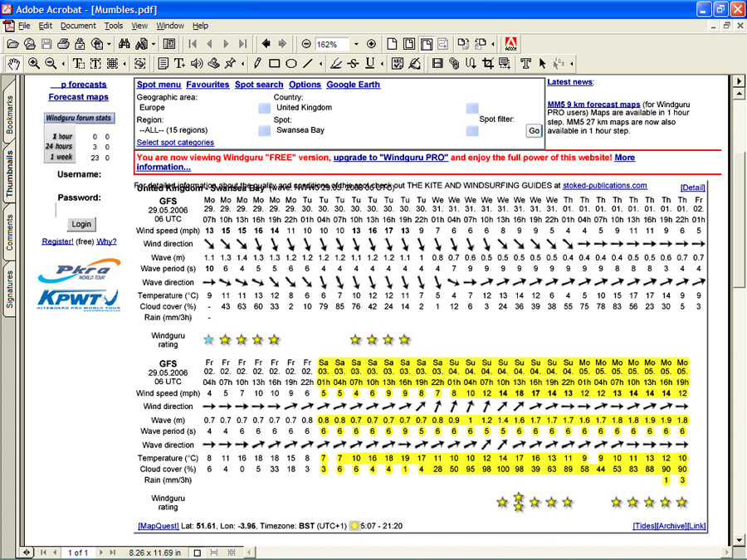Select the Actual Size page icon
This screenshot has height=560, width=747.
pos(392,44)
